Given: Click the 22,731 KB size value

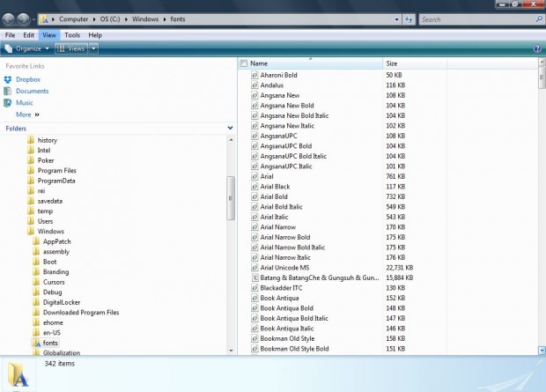Looking at the screenshot, I should pyautogui.click(x=400, y=268).
